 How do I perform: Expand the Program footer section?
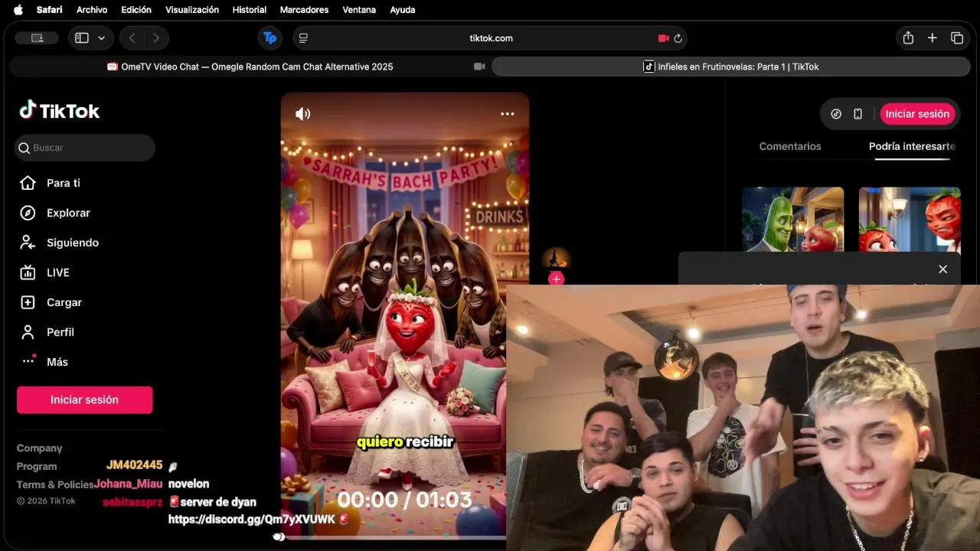(37, 466)
